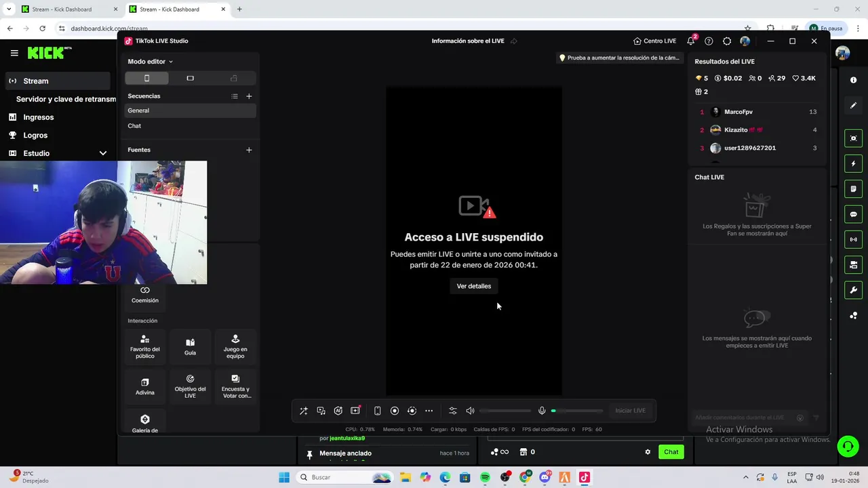Click the Kick pencil edit icon
The width and height of the screenshot is (868, 488).
pos(853,106)
